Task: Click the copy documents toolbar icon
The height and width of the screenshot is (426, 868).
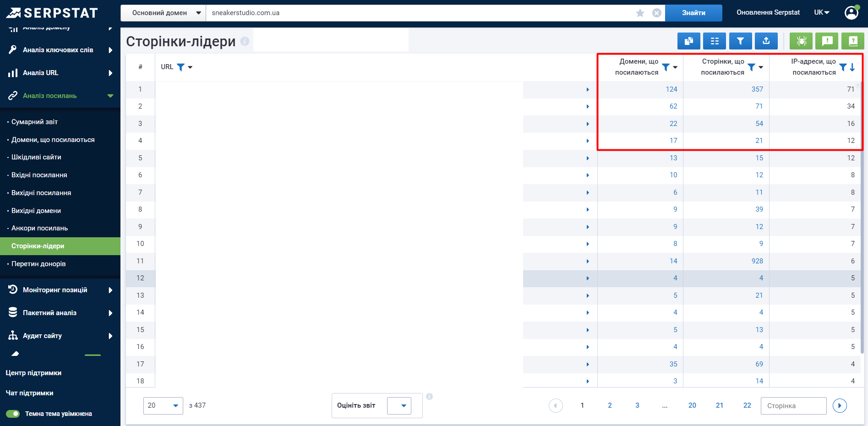Action: point(688,41)
